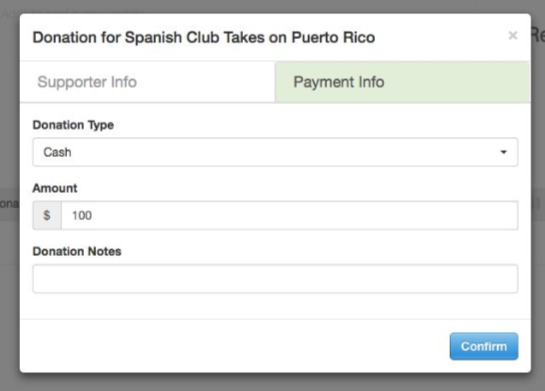This screenshot has height=391, width=545.
Task: Click the Amount label
Action: (x=55, y=188)
